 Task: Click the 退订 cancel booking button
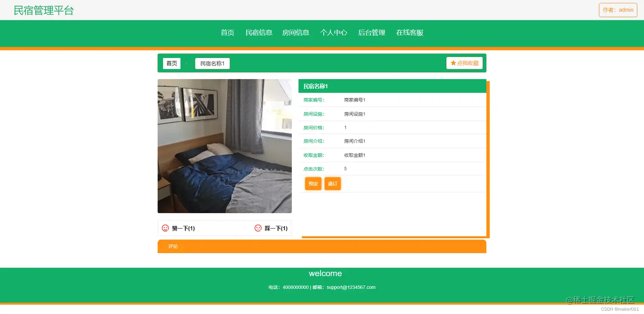[333, 183]
